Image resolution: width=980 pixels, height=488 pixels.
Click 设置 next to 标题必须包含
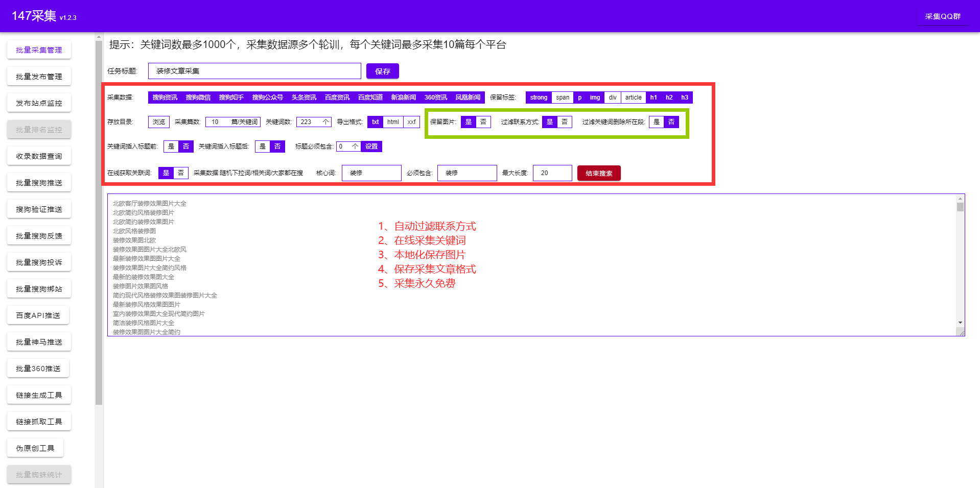click(371, 147)
